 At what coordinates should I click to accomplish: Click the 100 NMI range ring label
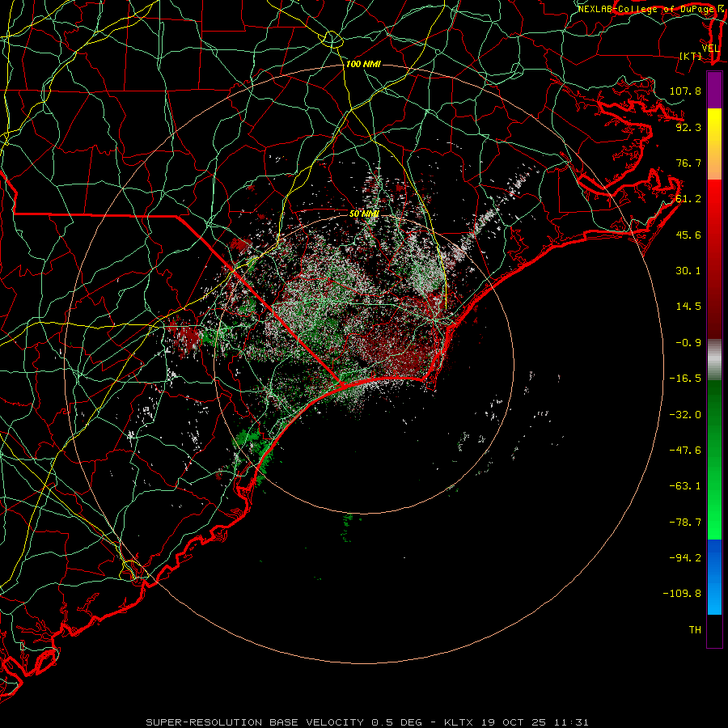363,64
